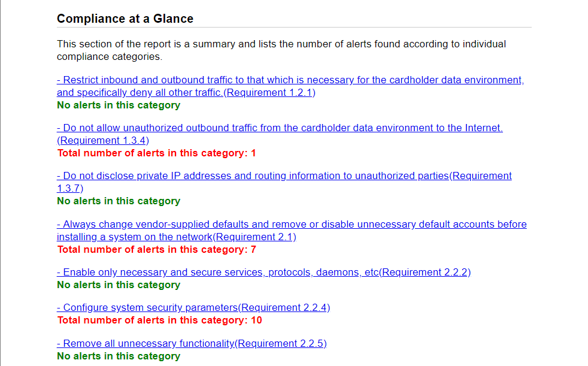Screen dimensions: 588x366
Task: Click 'and specifically deny all other traffic' link line
Action: coord(186,93)
